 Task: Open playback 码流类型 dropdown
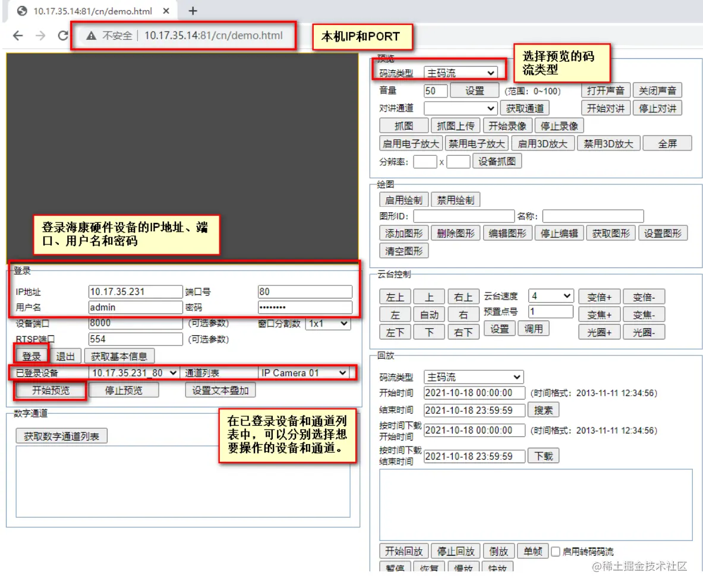(x=474, y=377)
